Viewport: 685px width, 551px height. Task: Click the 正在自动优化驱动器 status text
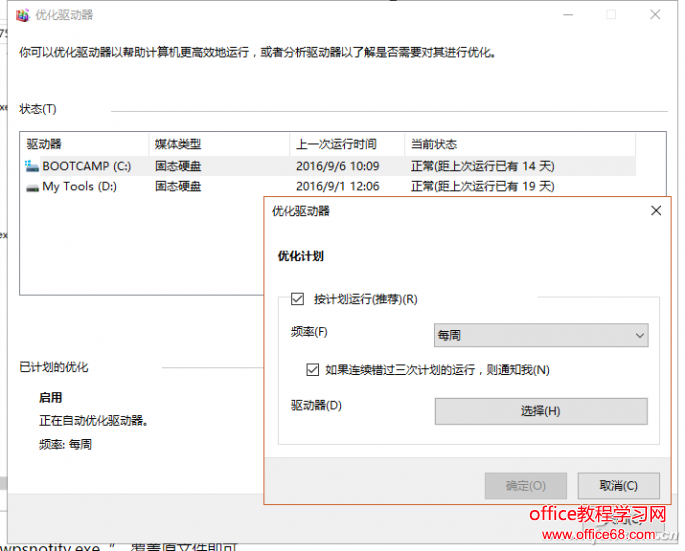[x=93, y=421]
